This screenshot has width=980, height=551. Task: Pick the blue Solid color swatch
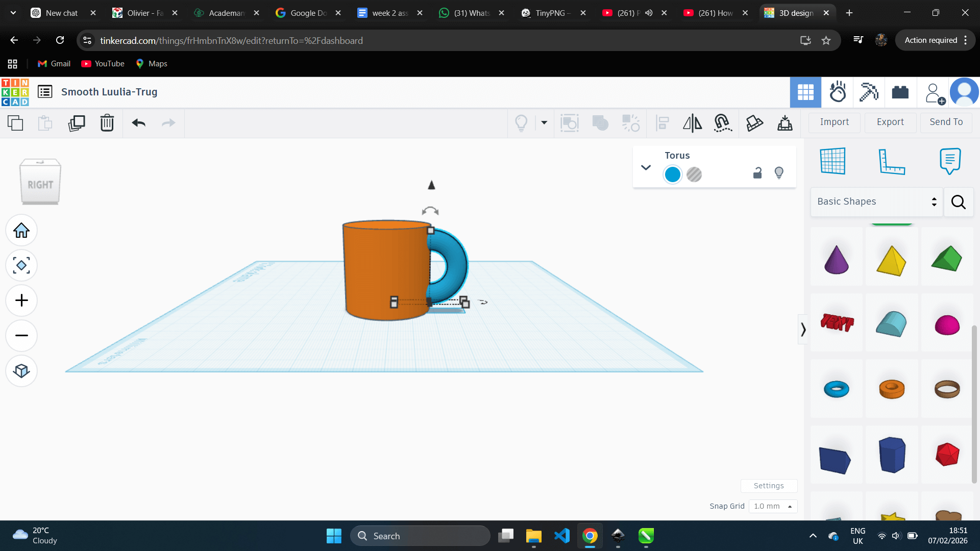click(x=673, y=174)
